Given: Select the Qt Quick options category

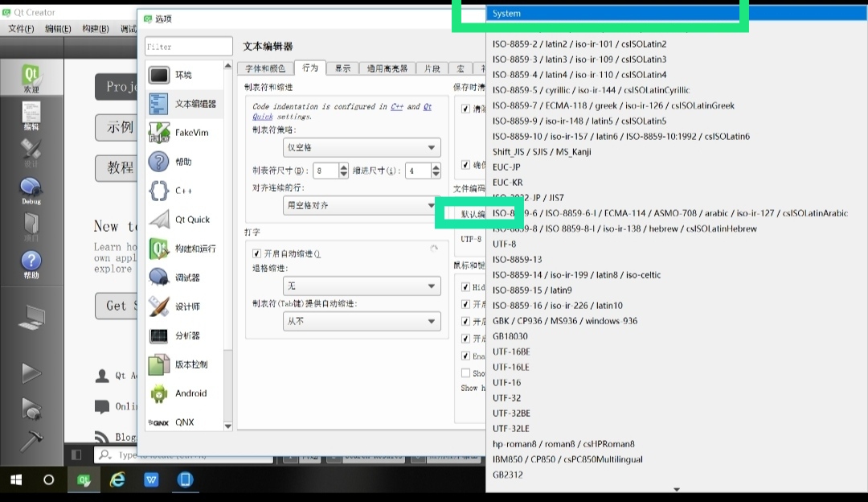Looking at the screenshot, I should (x=185, y=220).
